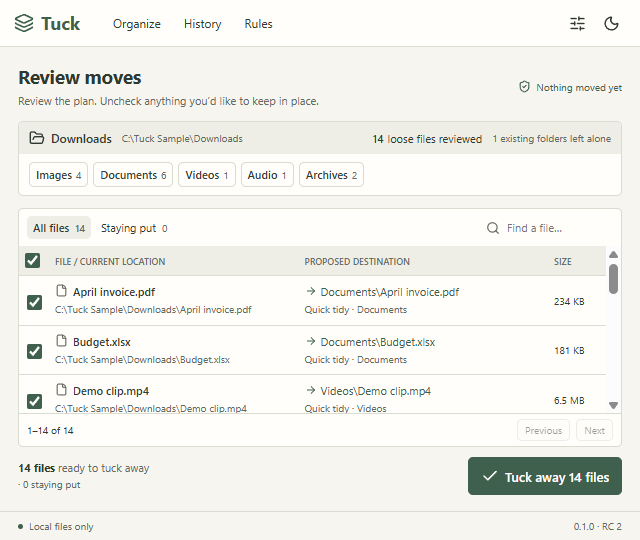Click the SIZE column header
The width and height of the screenshot is (640, 540).
click(562, 261)
